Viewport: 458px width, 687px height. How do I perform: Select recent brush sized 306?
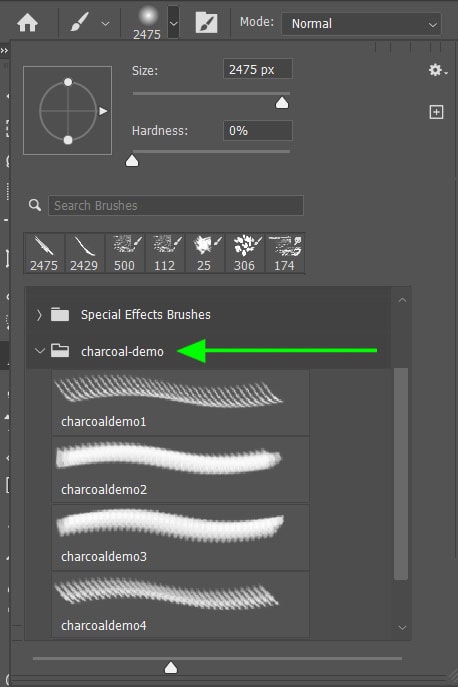point(244,253)
